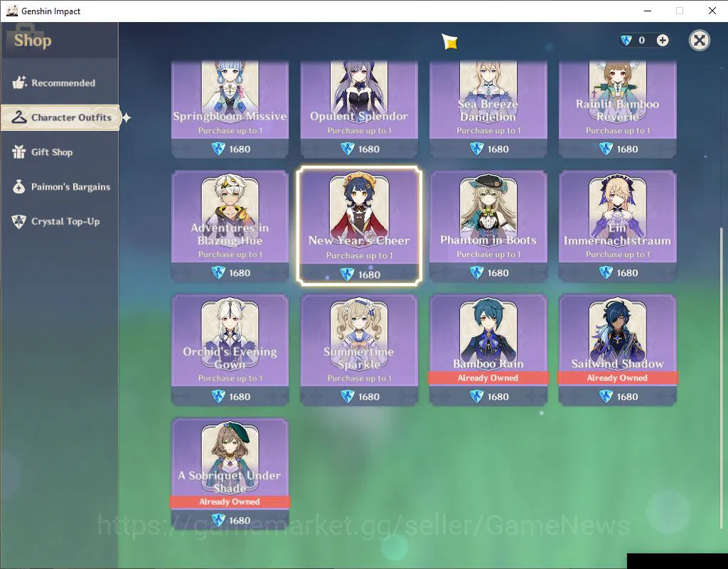Click the Shop title header
Screen dimensions: 728x569
pos(33,41)
